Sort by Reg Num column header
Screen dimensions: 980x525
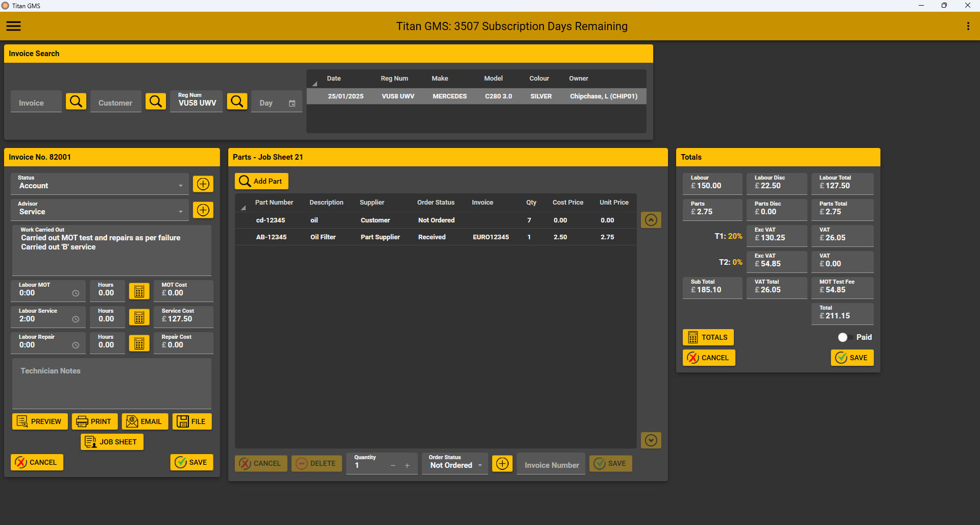(394, 79)
